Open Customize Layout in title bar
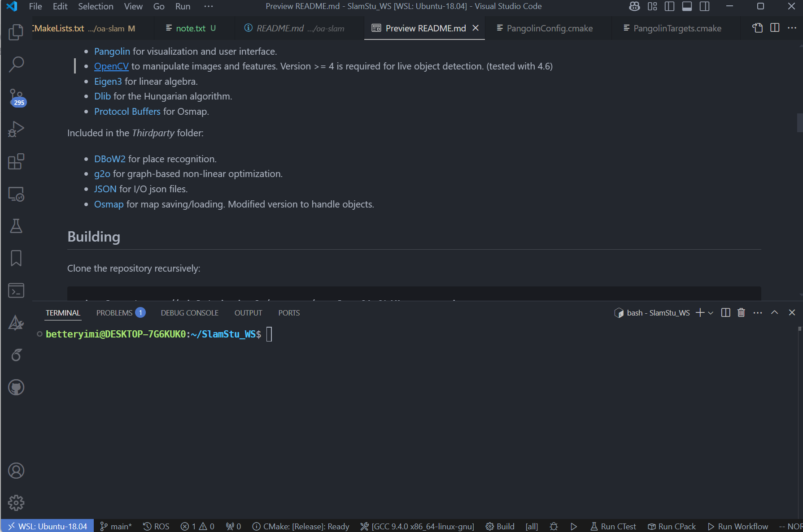The image size is (803, 532). point(652,6)
